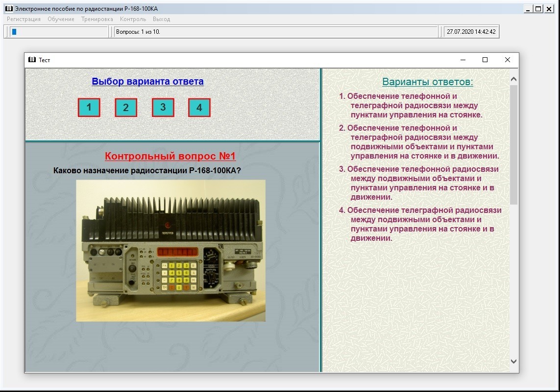This screenshot has height=392, width=560.
Task: Click the app icon in main title bar
Action: pos(9,8)
